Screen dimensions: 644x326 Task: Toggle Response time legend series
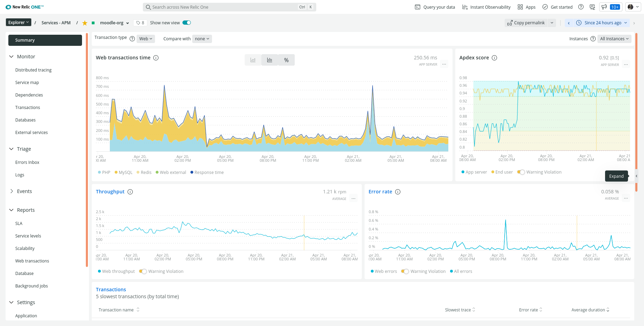tap(207, 173)
